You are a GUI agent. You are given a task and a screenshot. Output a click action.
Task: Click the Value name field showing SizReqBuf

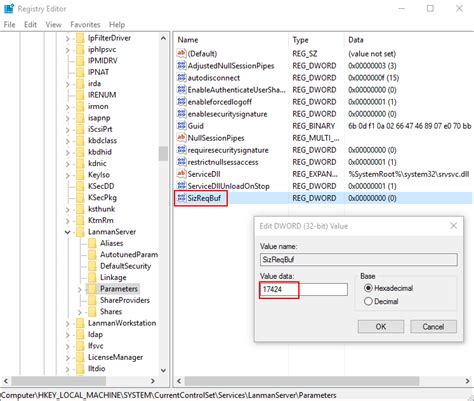click(359, 259)
